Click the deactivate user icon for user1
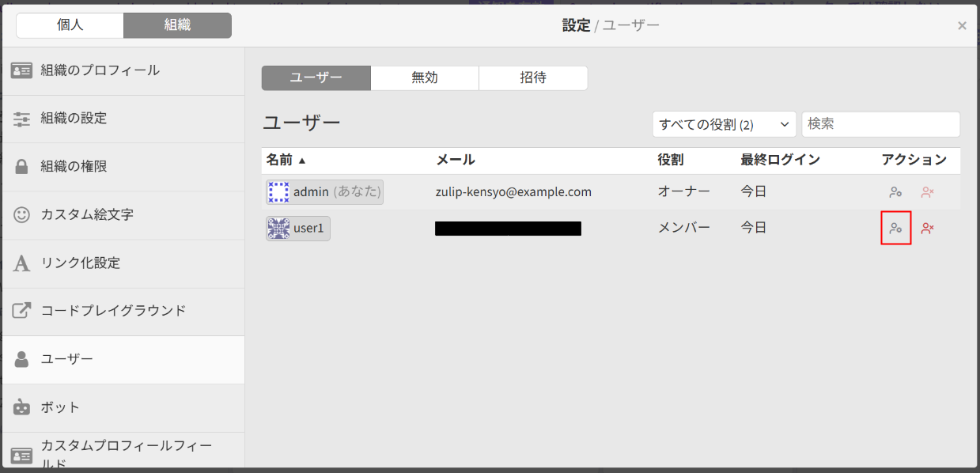This screenshot has height=473, width=980. coord(927,228)
